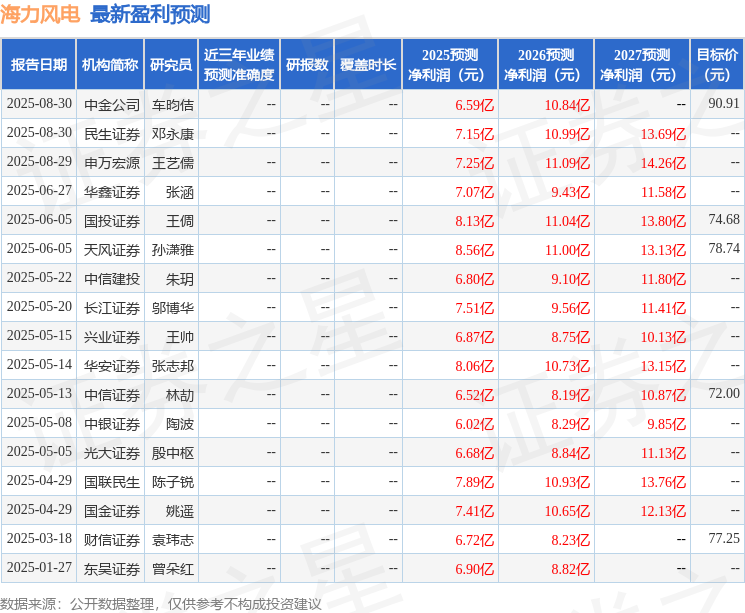745x613 pixels.
Task: Click 2025 forecast 6.90亿
Action: click(475, 569)
